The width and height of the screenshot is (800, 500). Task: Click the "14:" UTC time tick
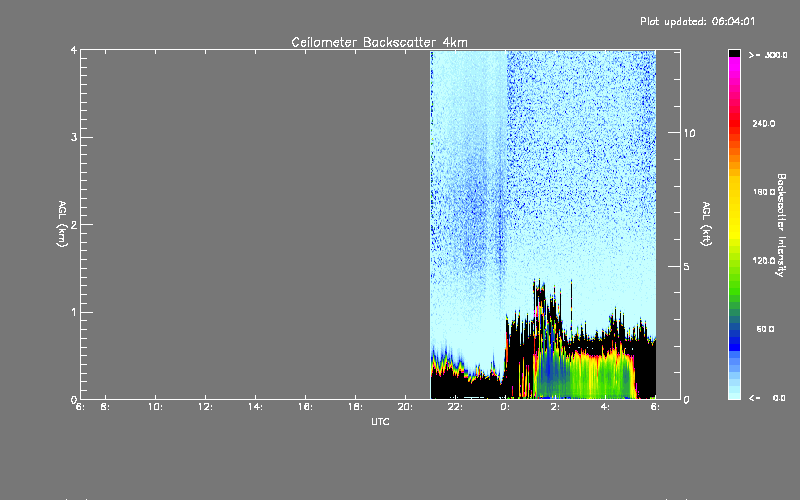click(x=255, y=407)
